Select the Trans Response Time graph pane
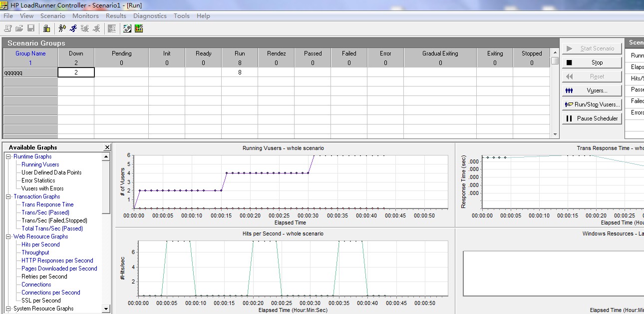The width and height of the screenshot is (644, 314). [550, 184]
